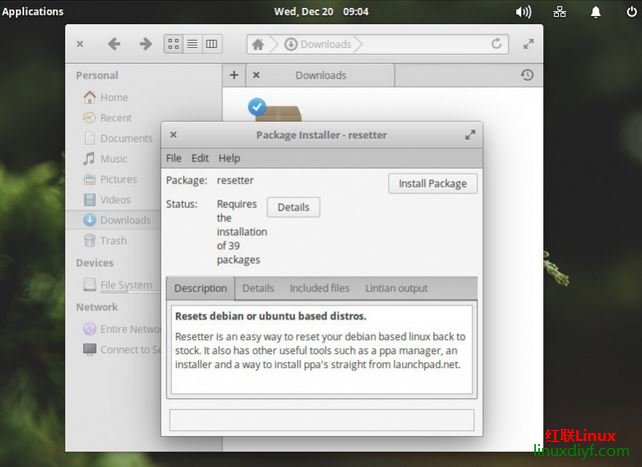This screenshot has width=642, height=467.
Task: Click the package description text area
Action: point(322,350)
